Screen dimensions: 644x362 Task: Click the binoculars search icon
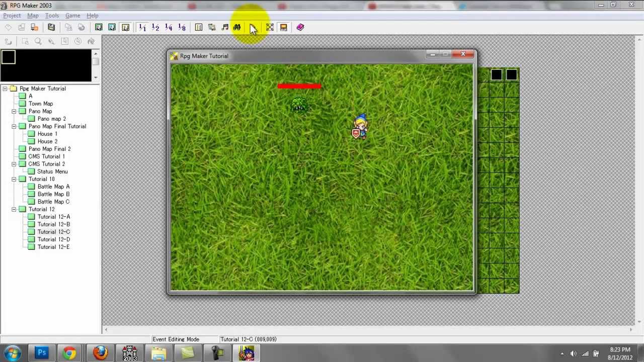click(237, 27)
